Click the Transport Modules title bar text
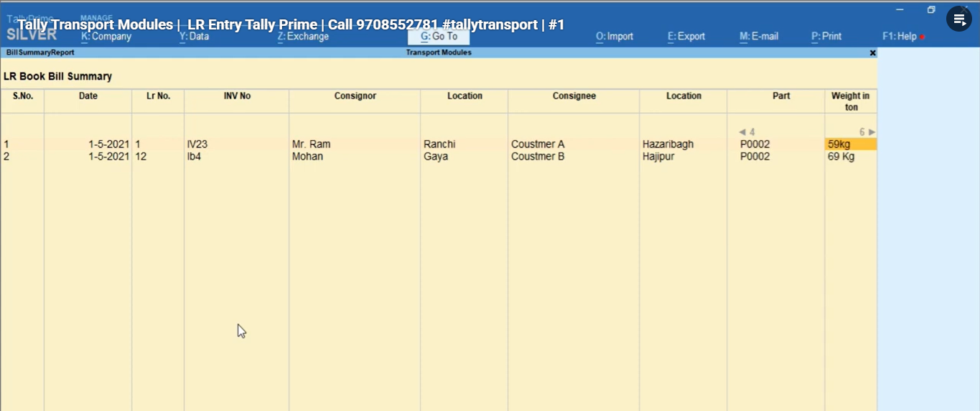Image resolution: width=980 pixels, height=411 pixels. (439, 52)
